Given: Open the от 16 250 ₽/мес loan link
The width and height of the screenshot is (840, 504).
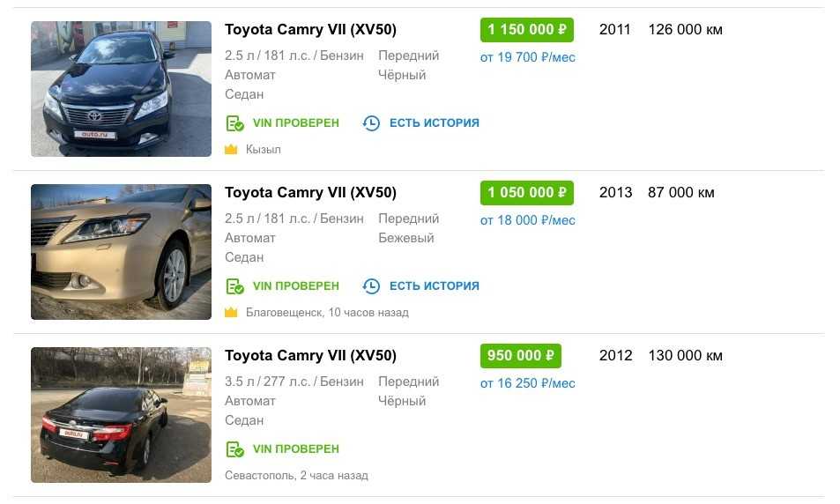Looking at the screenshot, I should click(x=527, y=383).
